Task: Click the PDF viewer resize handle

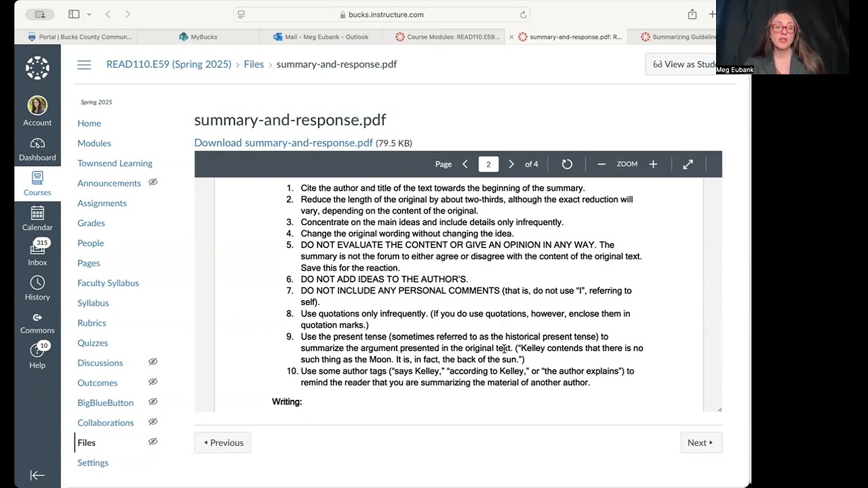Action: click(x=719, y=409)
